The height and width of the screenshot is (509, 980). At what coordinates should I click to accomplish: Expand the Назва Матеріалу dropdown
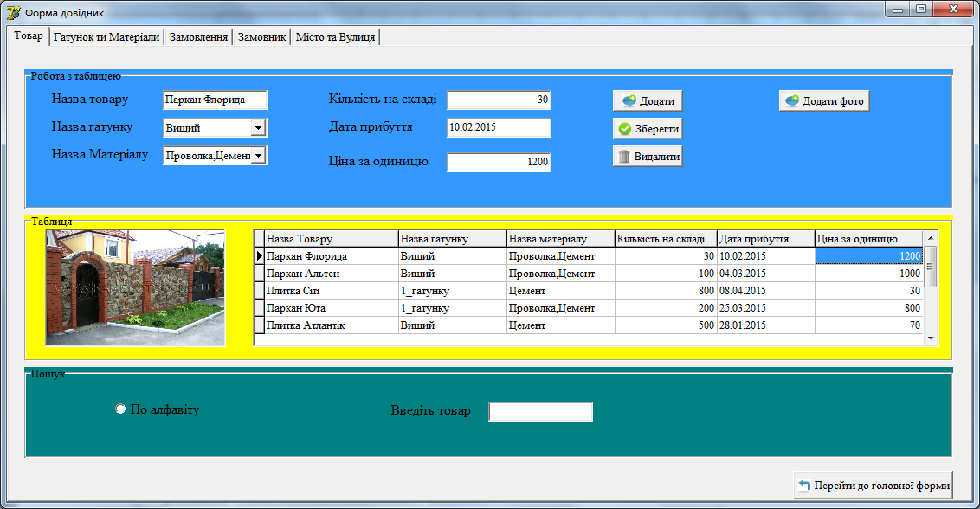tap(258, 155)
